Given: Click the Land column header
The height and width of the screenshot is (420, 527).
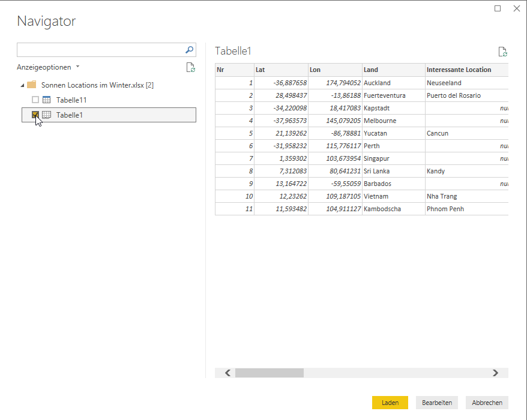Looking at the screenshot, I should [x=394, y=70].
